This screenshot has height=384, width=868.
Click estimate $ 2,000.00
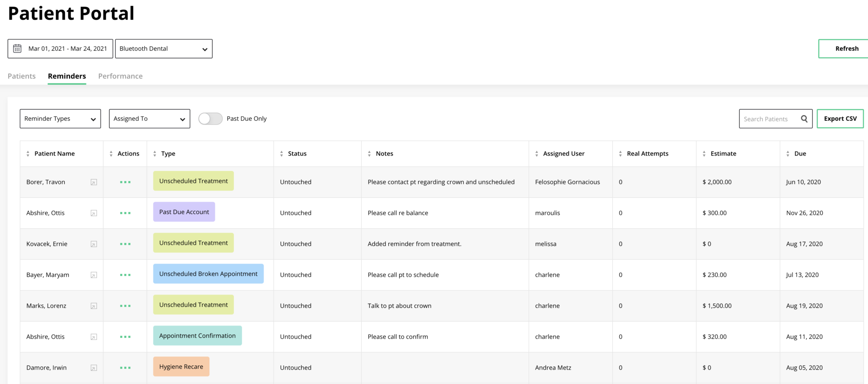click(717, 182)
